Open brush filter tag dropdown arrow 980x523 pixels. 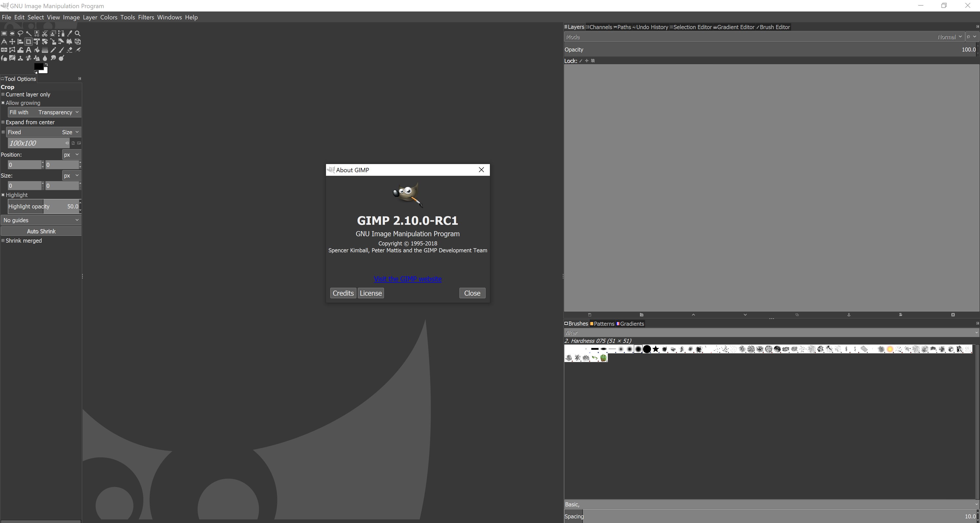[x=977, y=333]
